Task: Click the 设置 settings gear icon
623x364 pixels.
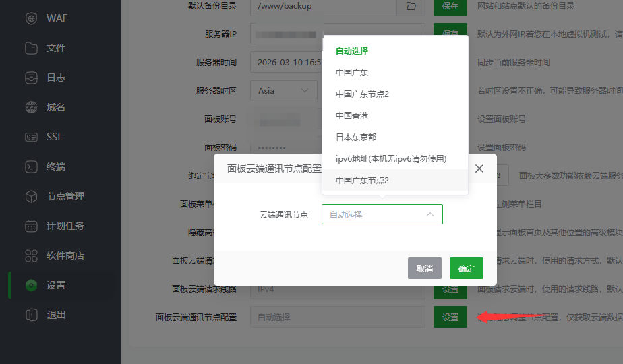Action: 31,285
